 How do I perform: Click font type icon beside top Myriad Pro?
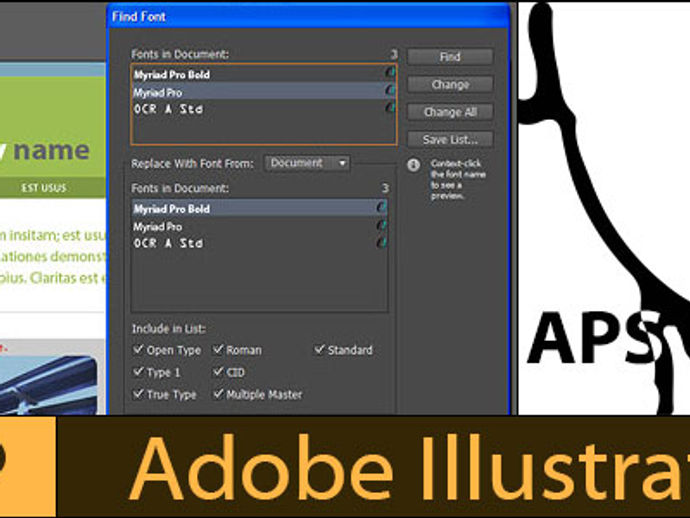click(389, 90)
